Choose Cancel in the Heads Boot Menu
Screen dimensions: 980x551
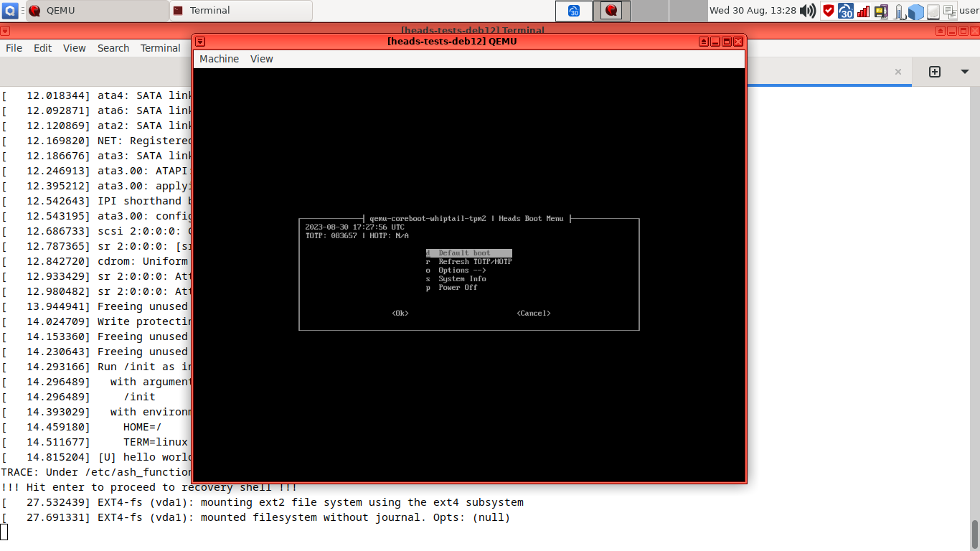533,313
